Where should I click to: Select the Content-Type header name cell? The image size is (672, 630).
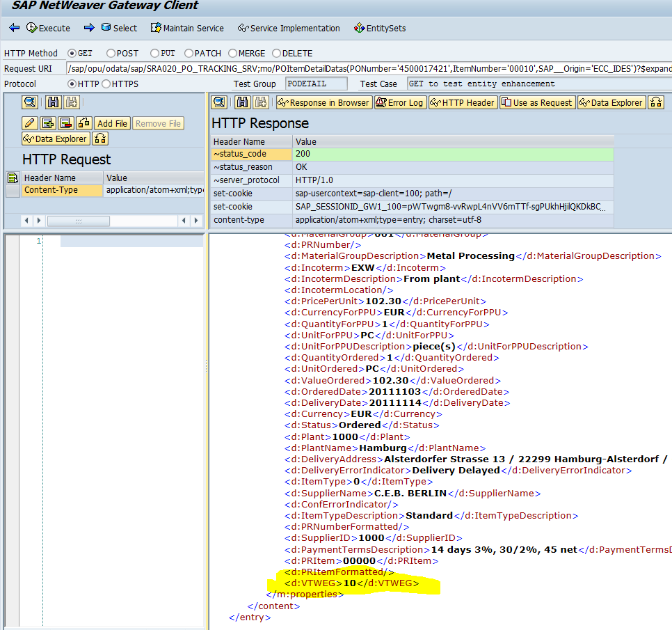click(x=62, y=190)
